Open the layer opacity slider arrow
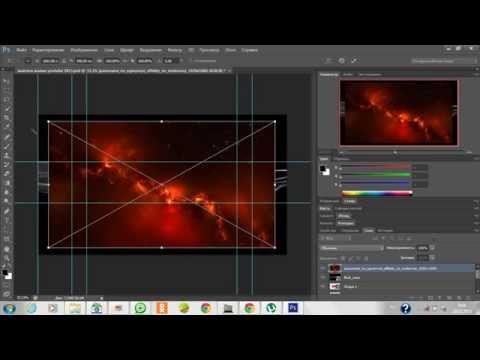Screen dimensions: 480x360 pyautogui.click(x=432, y=248)
